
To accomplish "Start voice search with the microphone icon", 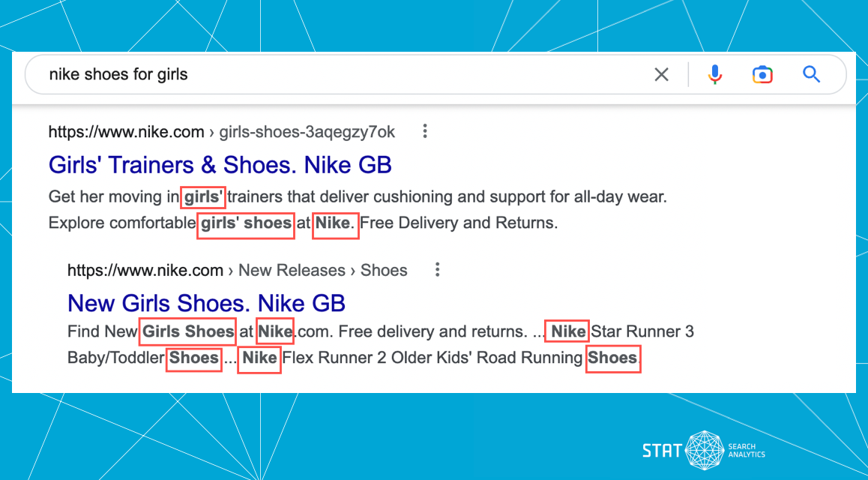I will click(714, 74).
